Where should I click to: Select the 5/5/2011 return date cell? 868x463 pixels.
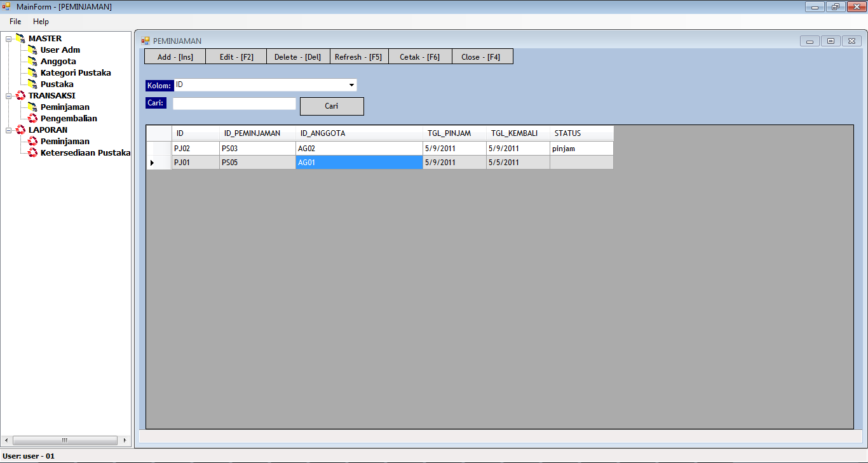[x=518, y=163]
